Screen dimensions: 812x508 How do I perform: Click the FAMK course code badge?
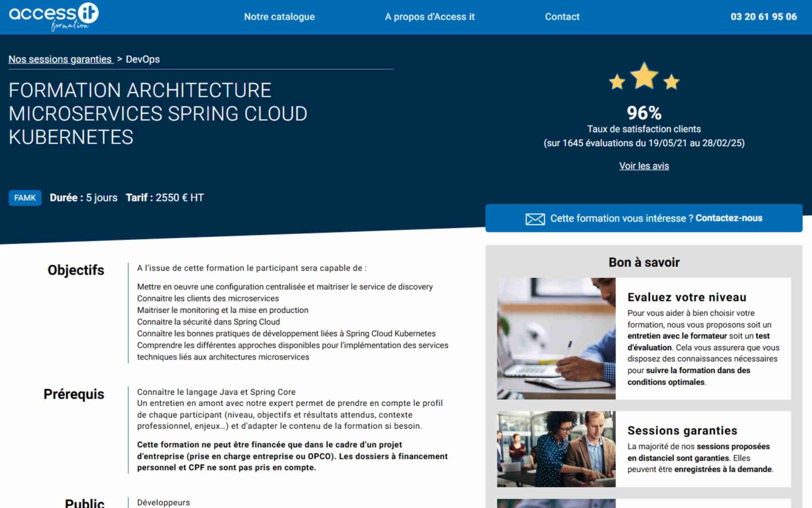[x=25, y=198]
